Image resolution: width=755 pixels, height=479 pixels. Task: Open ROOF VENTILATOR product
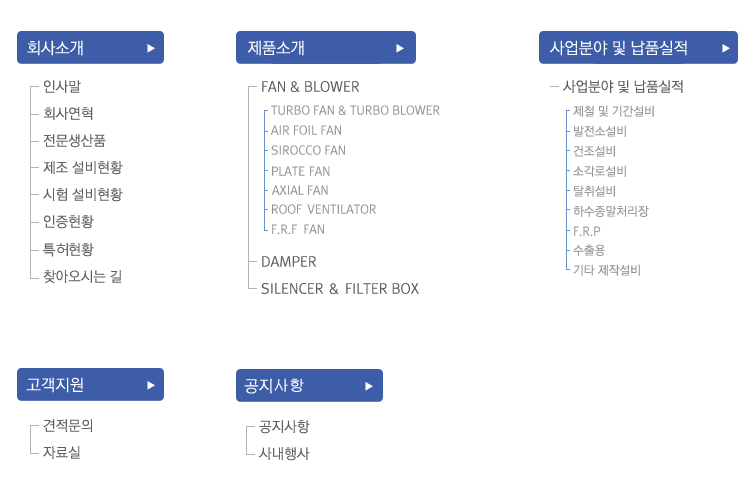(x=324, y=209)
